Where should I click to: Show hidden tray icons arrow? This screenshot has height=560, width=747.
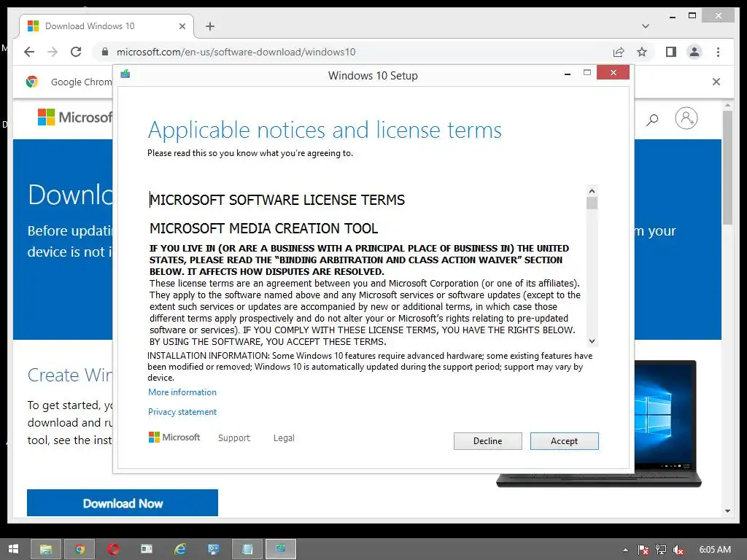pyautogui.click(x=625, y=550)
